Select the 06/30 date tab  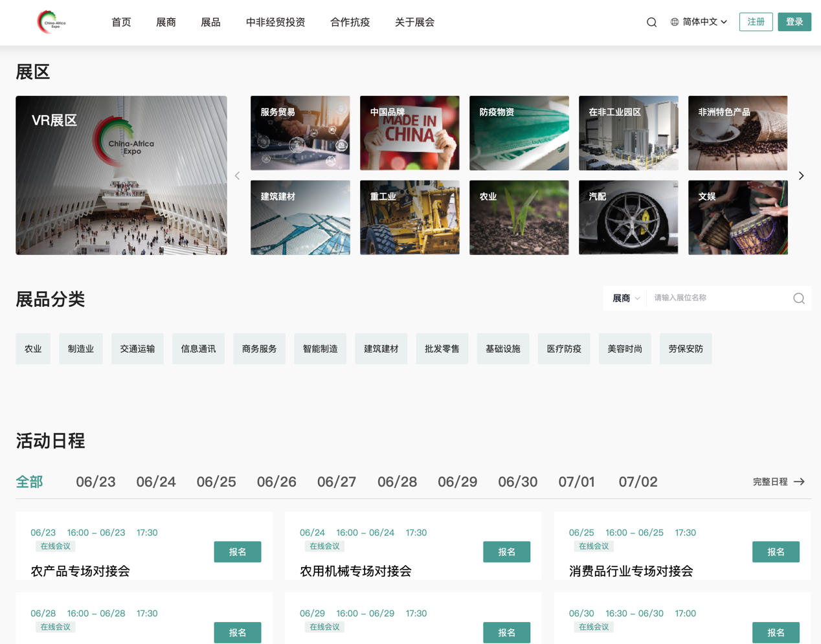(517, 482)
